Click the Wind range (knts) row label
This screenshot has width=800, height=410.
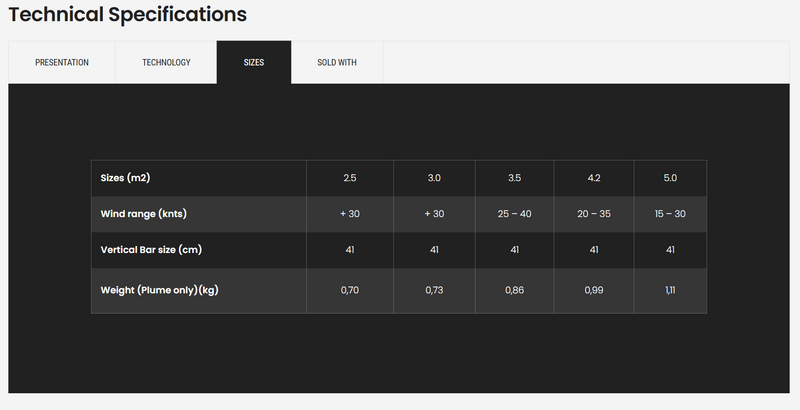(x=145, y=214)
